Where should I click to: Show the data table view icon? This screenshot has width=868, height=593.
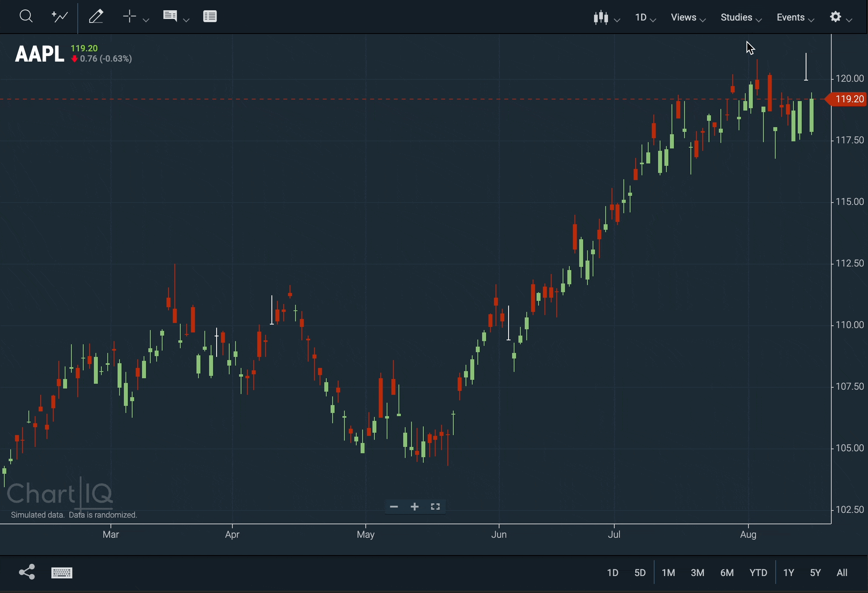210,17
